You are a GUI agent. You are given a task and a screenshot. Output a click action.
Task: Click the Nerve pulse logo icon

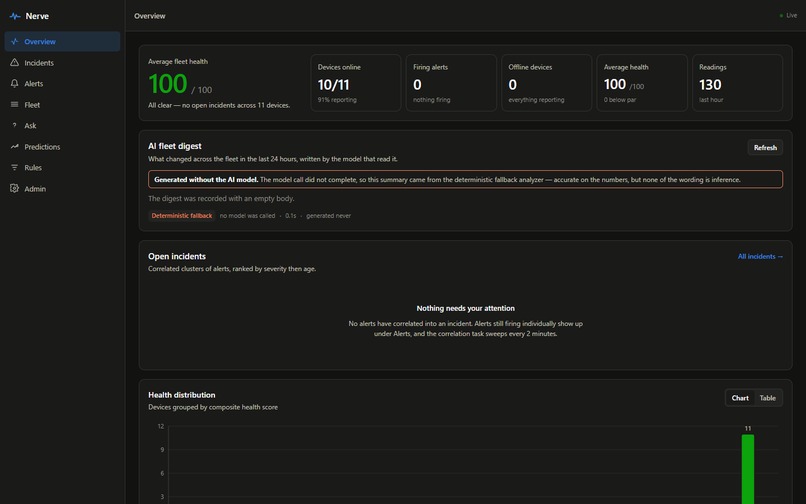click(15, 16)
